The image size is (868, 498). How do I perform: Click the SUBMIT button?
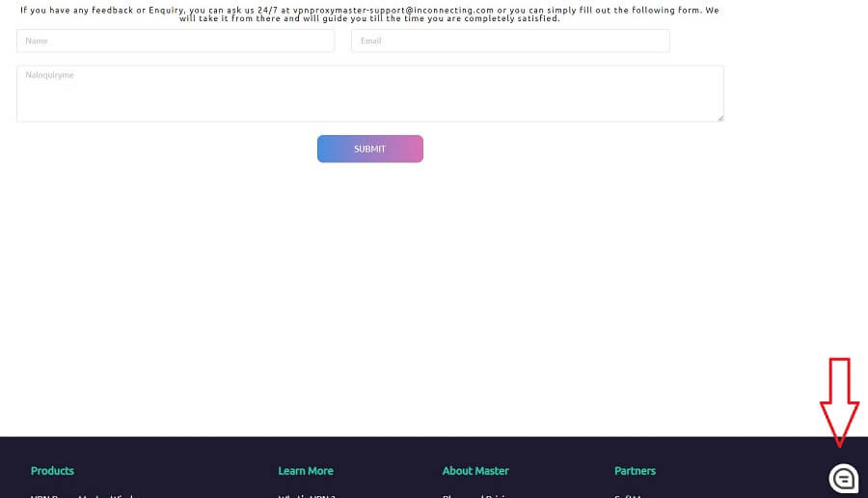coord(369,149)
